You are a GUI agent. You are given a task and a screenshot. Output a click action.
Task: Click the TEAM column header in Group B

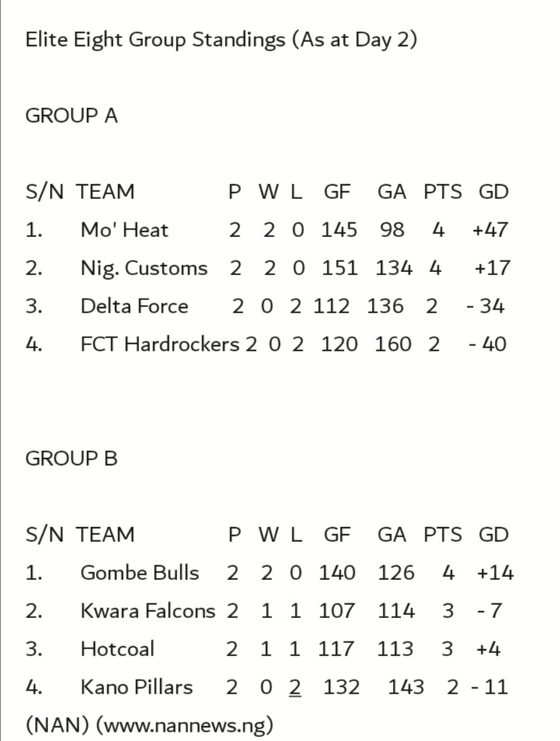(105, 535)
